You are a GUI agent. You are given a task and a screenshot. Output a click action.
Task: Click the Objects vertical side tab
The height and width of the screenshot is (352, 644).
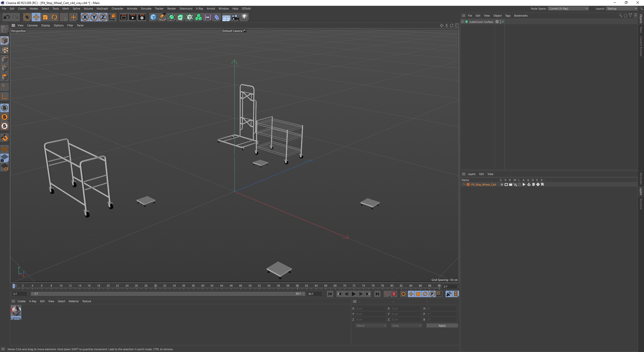(641, 19)
